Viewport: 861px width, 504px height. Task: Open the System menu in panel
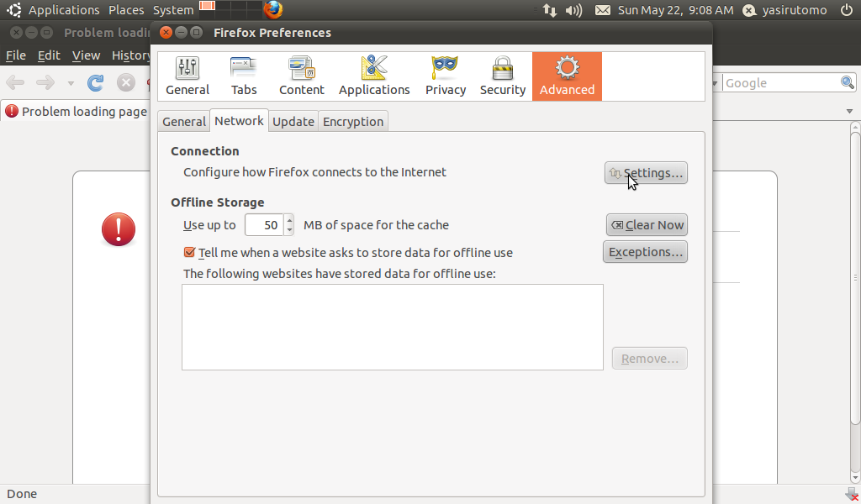click(173, 10)
